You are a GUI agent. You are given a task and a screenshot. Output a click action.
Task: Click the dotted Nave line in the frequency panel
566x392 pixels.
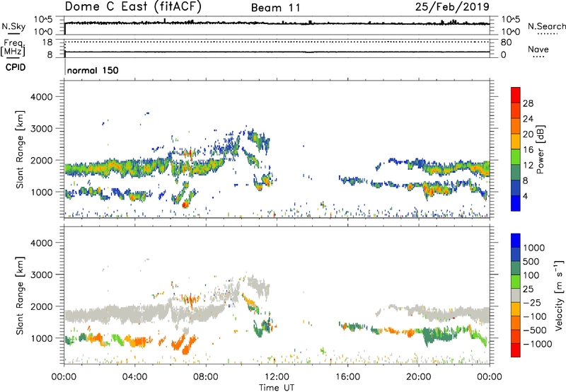pyautogui.click(x=277, y=42)
